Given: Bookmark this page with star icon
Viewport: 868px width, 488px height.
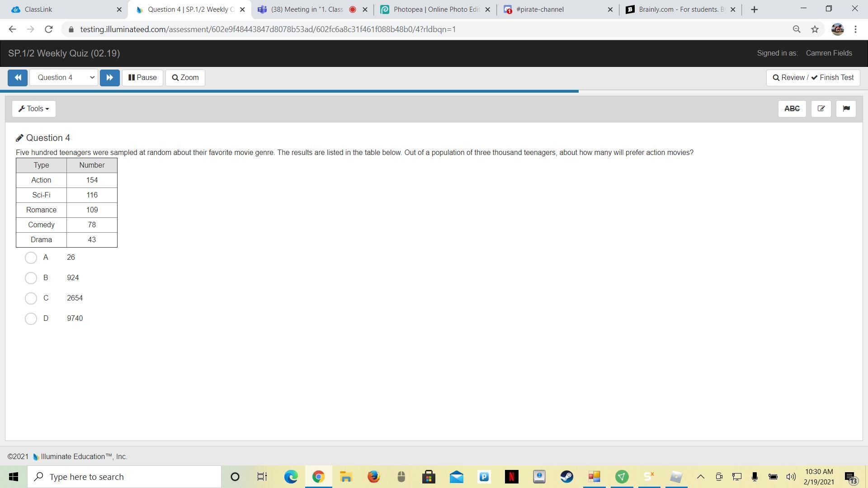Looking at the screenshot, I should point(815,29).
